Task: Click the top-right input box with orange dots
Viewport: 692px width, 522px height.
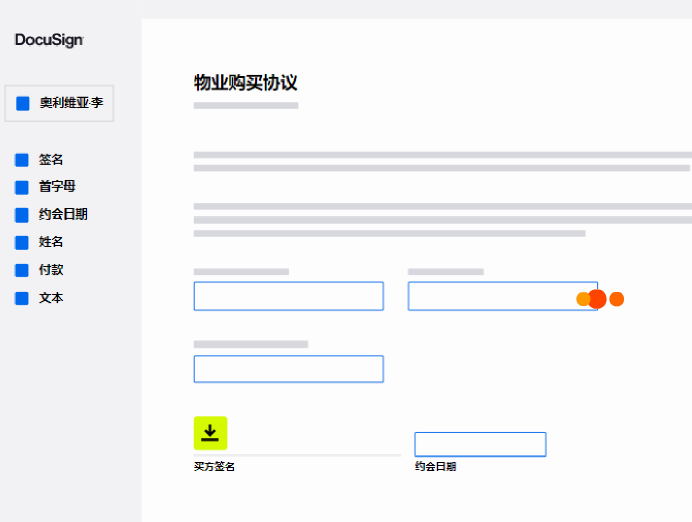Action: tap(490, 296)
